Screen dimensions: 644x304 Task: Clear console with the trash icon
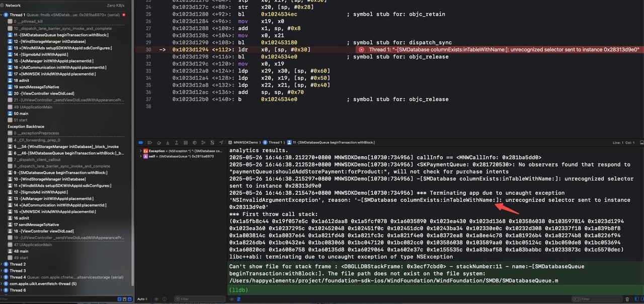coord(627,299)
